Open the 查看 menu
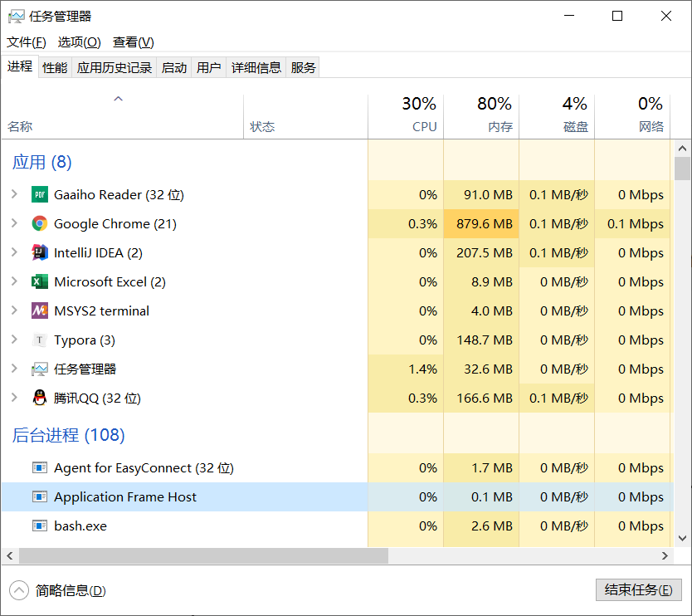 [134, 42]
